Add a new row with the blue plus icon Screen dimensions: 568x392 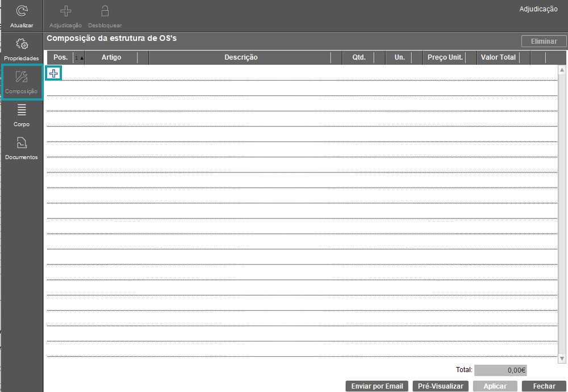(x=53, y=73)
